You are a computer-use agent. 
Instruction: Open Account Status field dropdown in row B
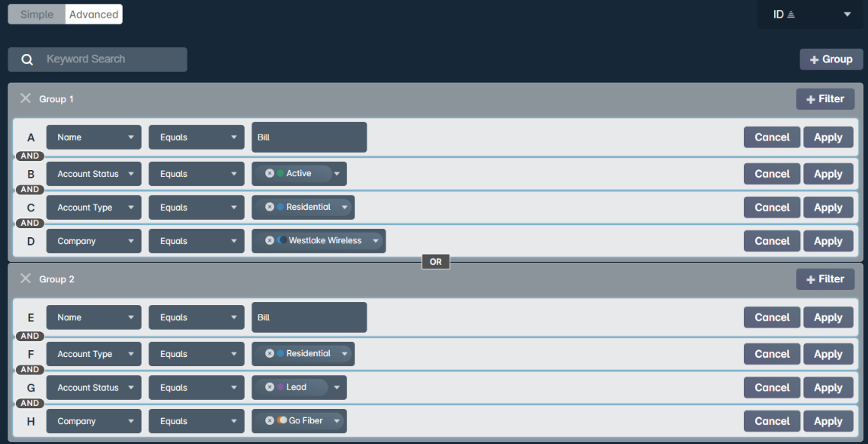click(94, 174)
